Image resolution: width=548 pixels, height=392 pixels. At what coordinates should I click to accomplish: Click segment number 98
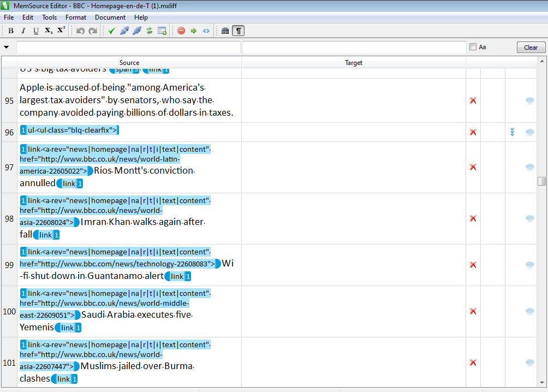tap(9, 219)
